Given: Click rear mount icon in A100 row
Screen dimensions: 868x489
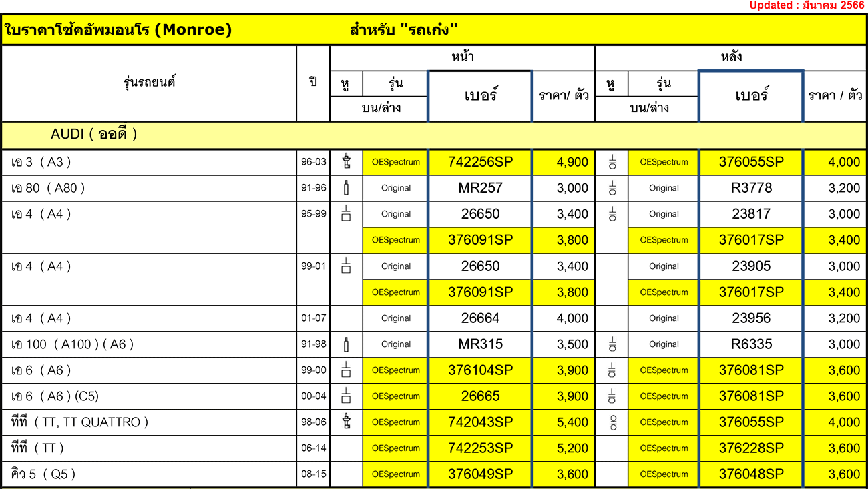Looking at the screenshot, I should tap(612, 344).
